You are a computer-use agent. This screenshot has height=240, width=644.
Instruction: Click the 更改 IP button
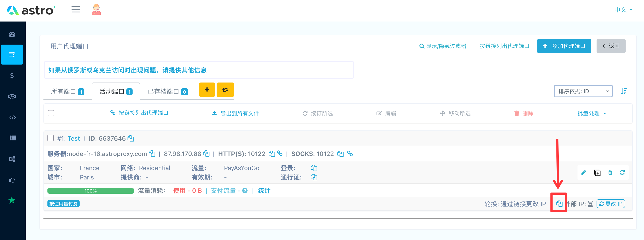click(x=611, y=203)
